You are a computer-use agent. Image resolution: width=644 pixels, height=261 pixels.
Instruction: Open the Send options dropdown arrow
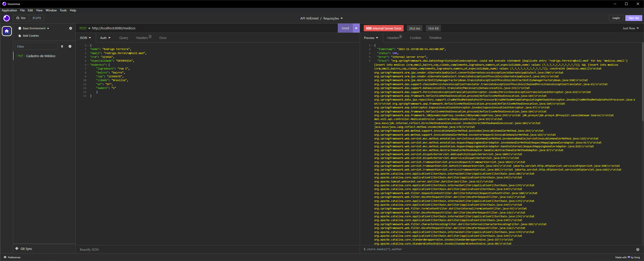[356, 28]
